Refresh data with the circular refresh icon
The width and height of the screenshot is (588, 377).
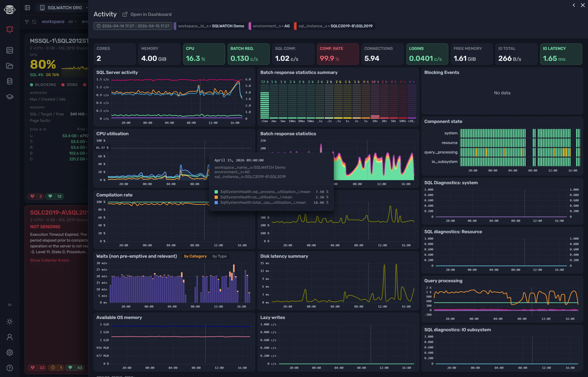coord(34,21)
